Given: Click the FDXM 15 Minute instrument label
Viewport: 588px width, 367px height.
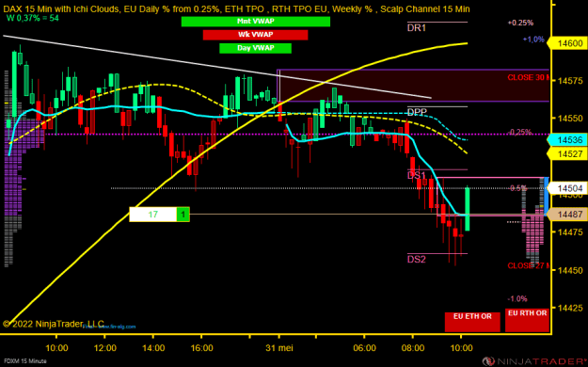Looking at the screenshot, I should point(25,361).
